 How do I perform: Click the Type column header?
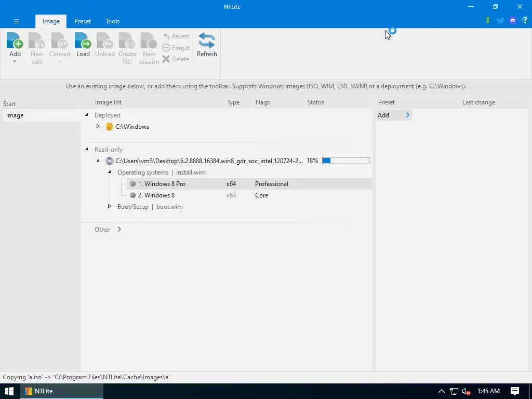[x=233, y=102]
